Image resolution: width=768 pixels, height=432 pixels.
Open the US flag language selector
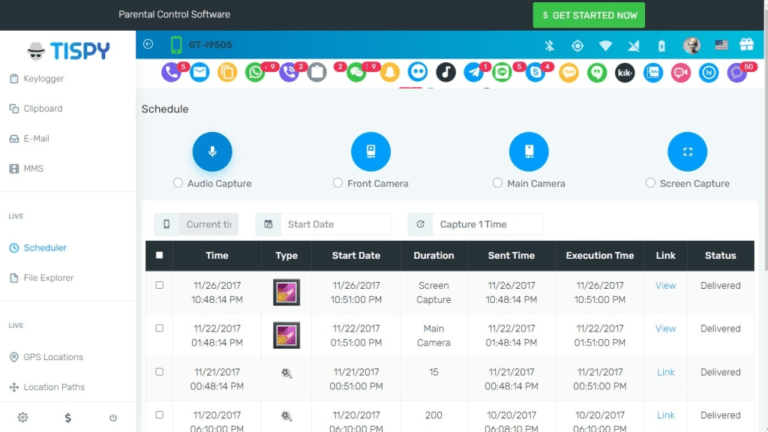coord(720,45)
